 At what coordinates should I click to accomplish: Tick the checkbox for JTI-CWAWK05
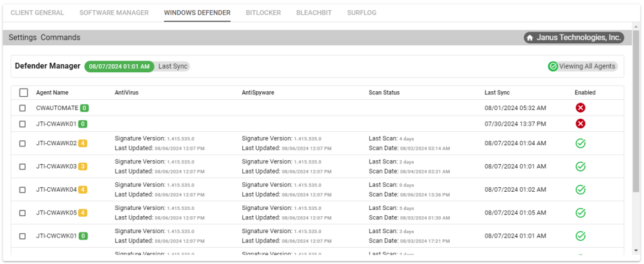[x=23, y=212]
